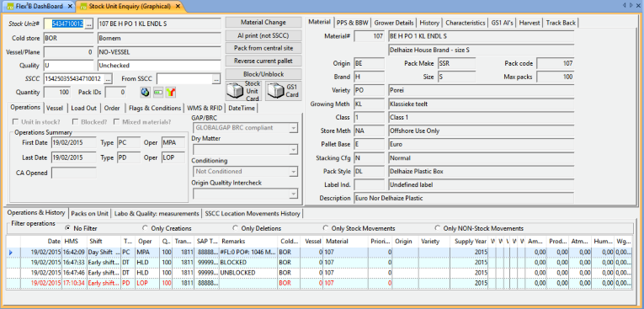Open the Flags & Conditions tab

click(155, 108)
